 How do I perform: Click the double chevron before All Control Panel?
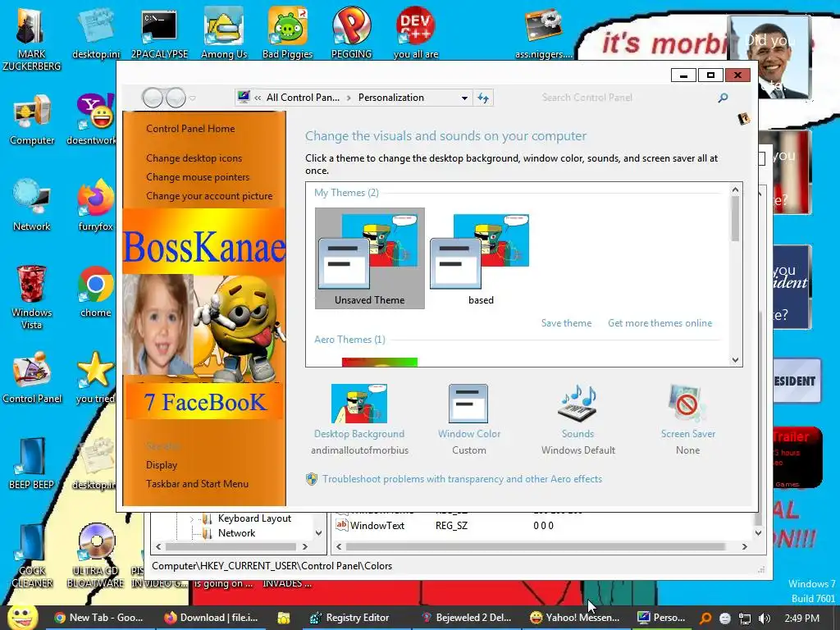tap(258, 98)
